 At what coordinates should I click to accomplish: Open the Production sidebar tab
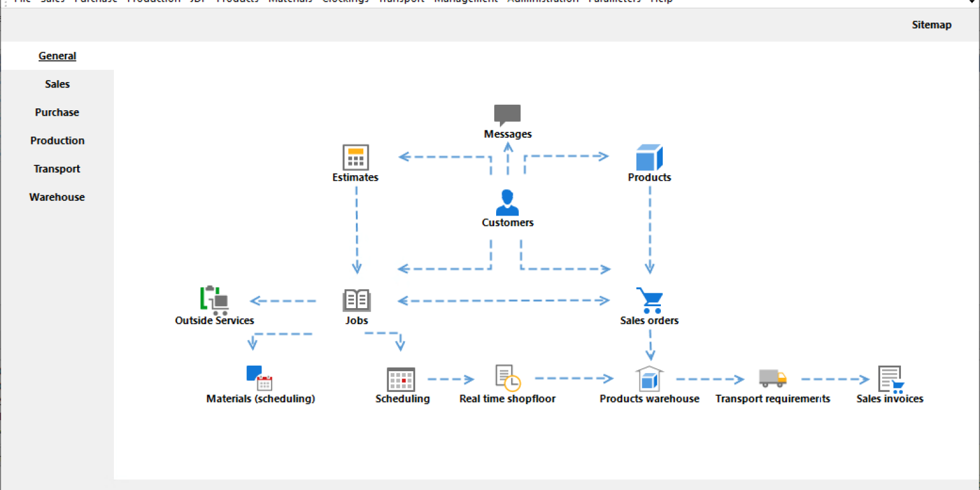(58, 140)
